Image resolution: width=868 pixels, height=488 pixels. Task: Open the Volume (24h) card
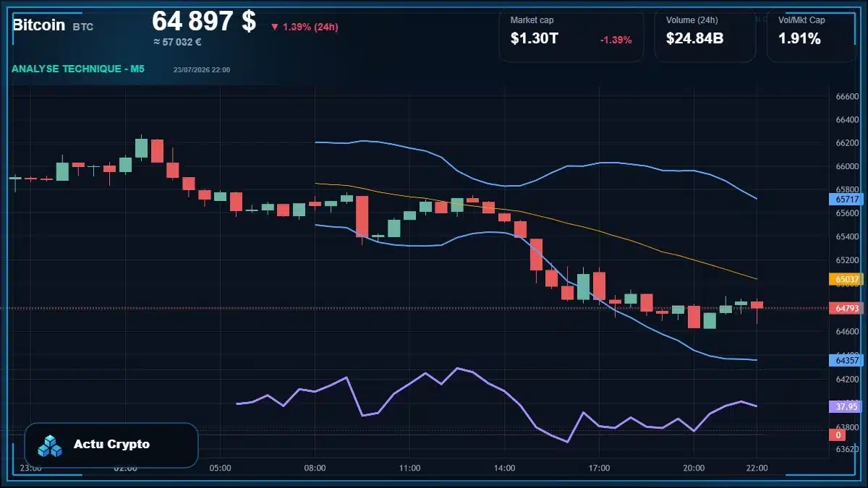click(x=705, y=35)
